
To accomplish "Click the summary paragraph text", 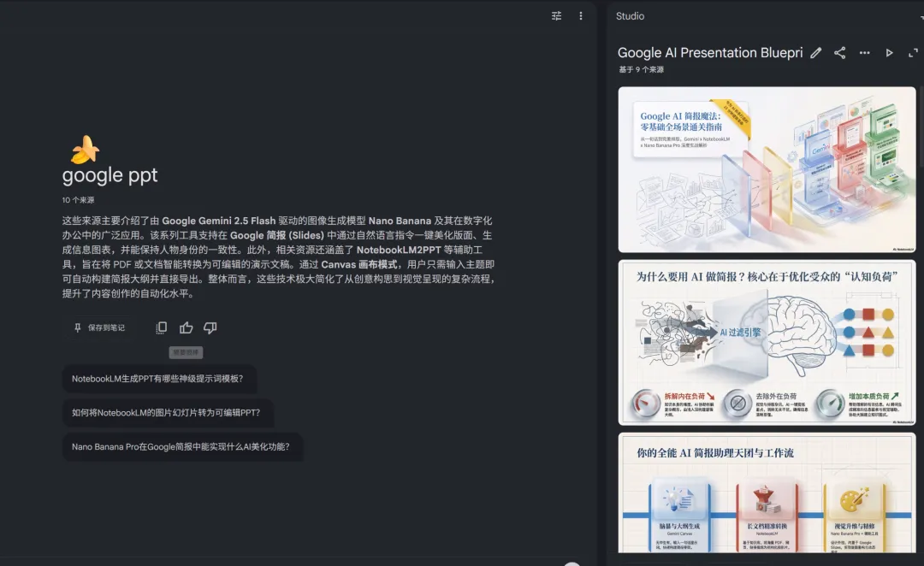I will coord(278,256).
